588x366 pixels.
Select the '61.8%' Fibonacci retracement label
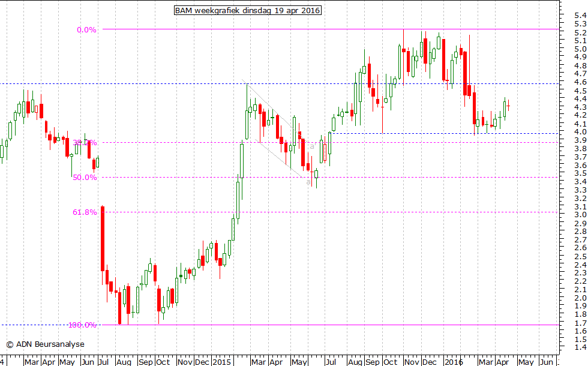pyautogui.click(x=85, y=212)
